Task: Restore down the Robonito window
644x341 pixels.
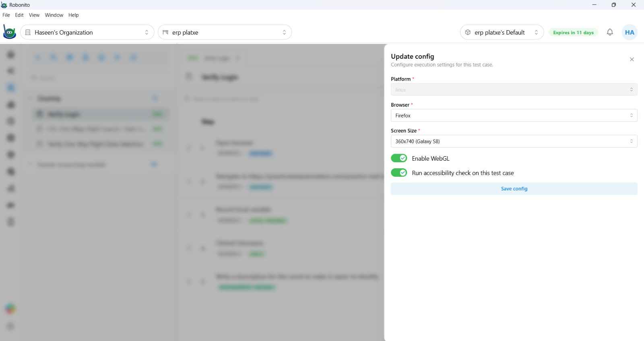Action: pyautogui.click(x=613, y=5)
